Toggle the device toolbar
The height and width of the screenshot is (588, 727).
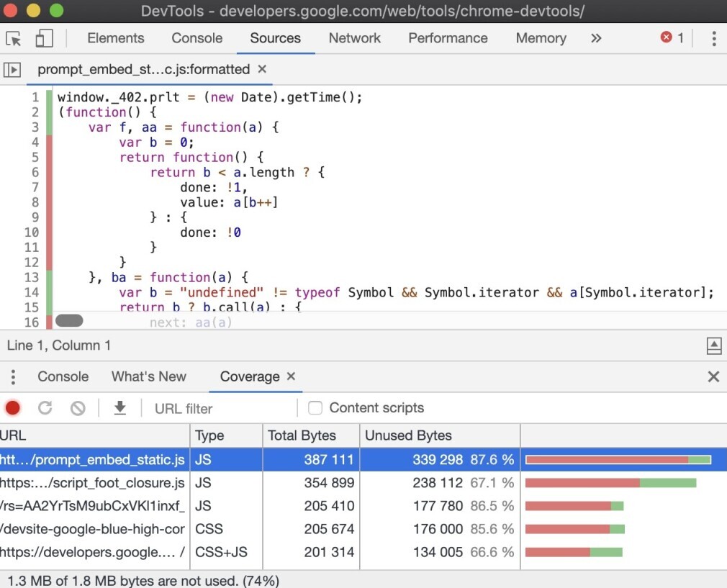pyautogui.click(x=44, y=39)
